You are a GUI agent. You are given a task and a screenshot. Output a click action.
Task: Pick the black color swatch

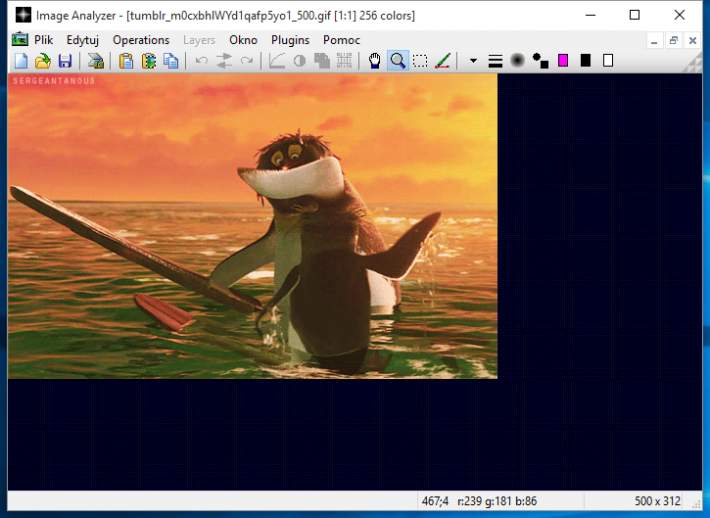coord(585,61)
